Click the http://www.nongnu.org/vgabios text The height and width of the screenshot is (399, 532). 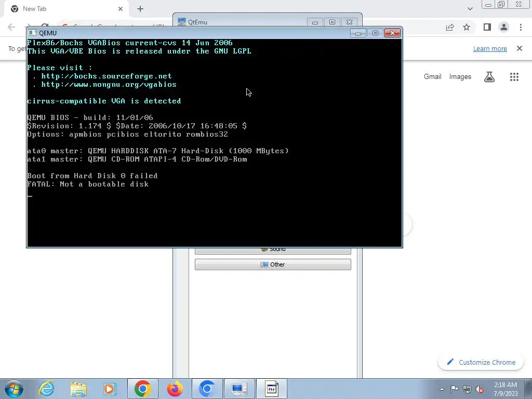(109, 85)
